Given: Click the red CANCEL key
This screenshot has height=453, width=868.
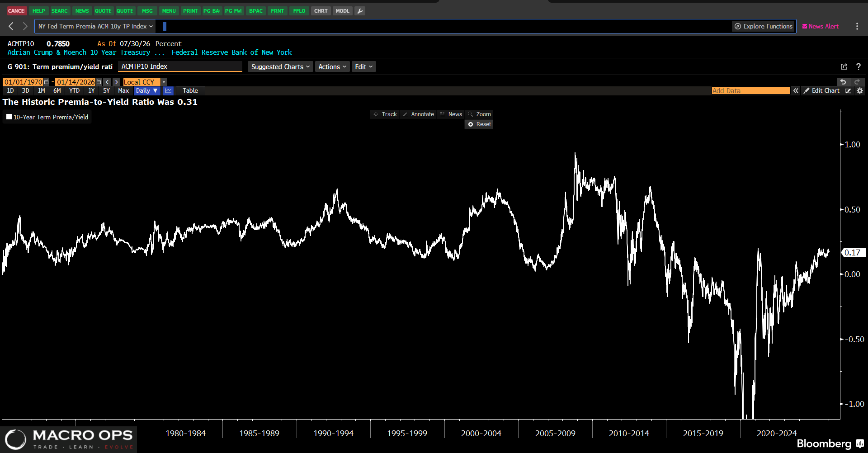Looking at the screenshot, I should [16, 11].
